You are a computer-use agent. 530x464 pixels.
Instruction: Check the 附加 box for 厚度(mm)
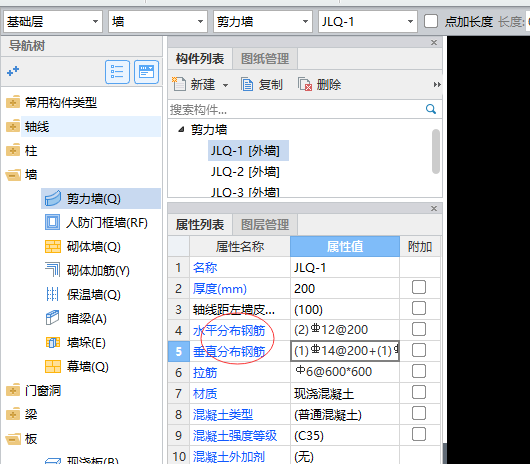pos(419,288)
